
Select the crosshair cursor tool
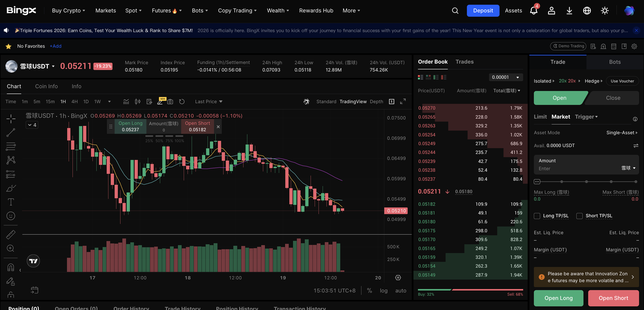click(11, 119)
